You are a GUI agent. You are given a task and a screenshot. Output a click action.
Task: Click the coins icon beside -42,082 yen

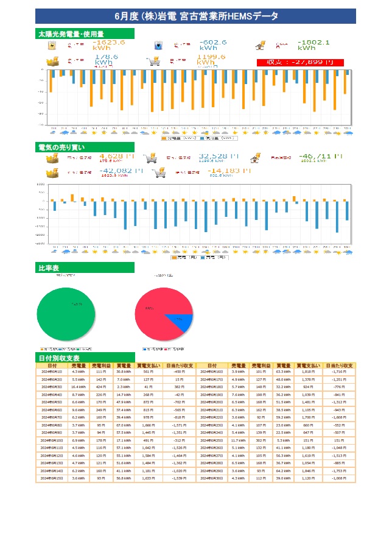click(x=52, y=173)
